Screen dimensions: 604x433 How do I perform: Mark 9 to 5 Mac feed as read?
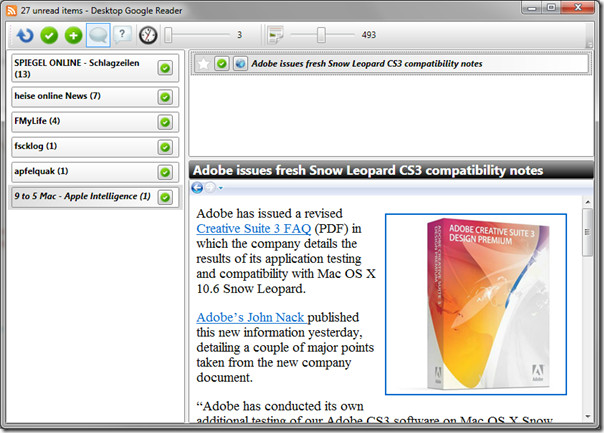pos(165,197)
